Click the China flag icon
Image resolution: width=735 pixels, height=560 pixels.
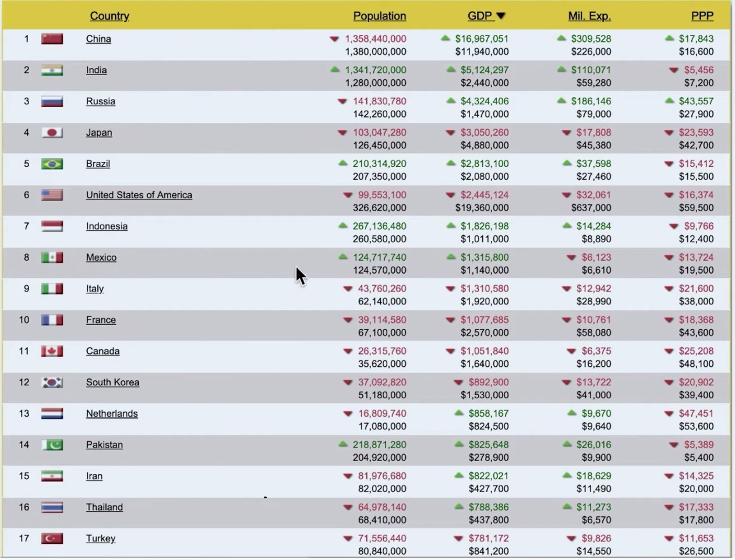(52, 39)
